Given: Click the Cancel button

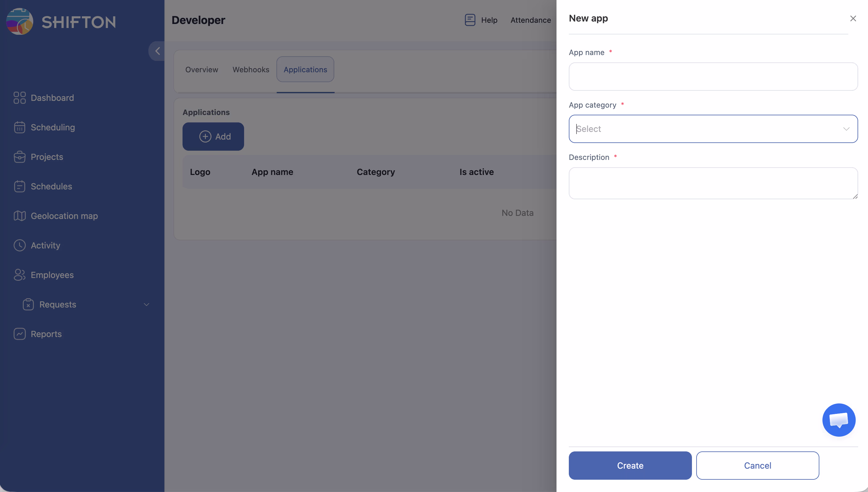Looking at the screenshot, I should coord(757,465).
